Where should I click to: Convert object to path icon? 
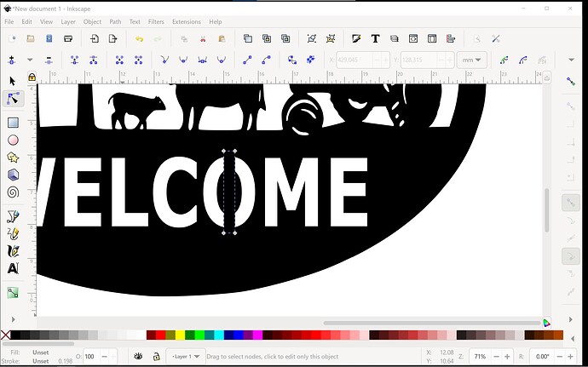[292, 60]
